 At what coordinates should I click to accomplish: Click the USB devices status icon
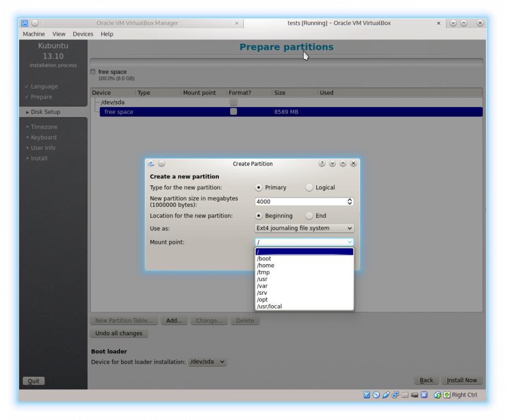coord(386,395)
